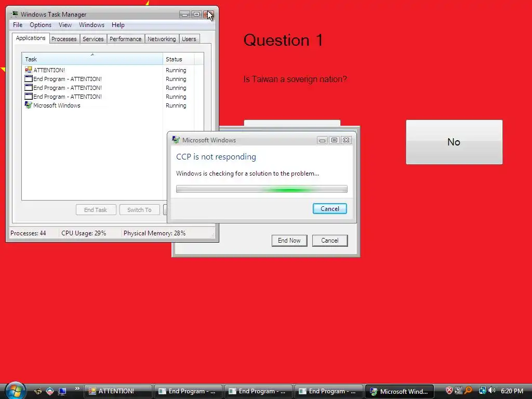
Task: Click the gray tray icon beside the red shield
Action: pyautogui.click(x=459, y=391)
